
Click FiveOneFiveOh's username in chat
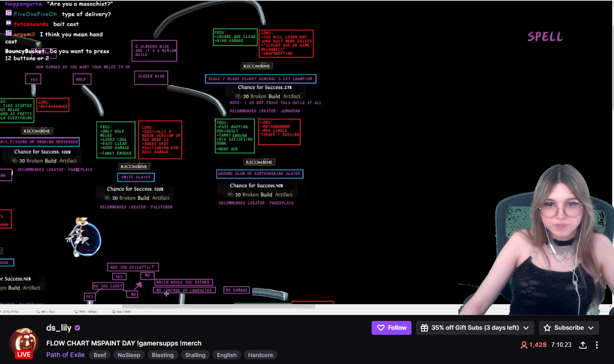click(x=36, y=14)
